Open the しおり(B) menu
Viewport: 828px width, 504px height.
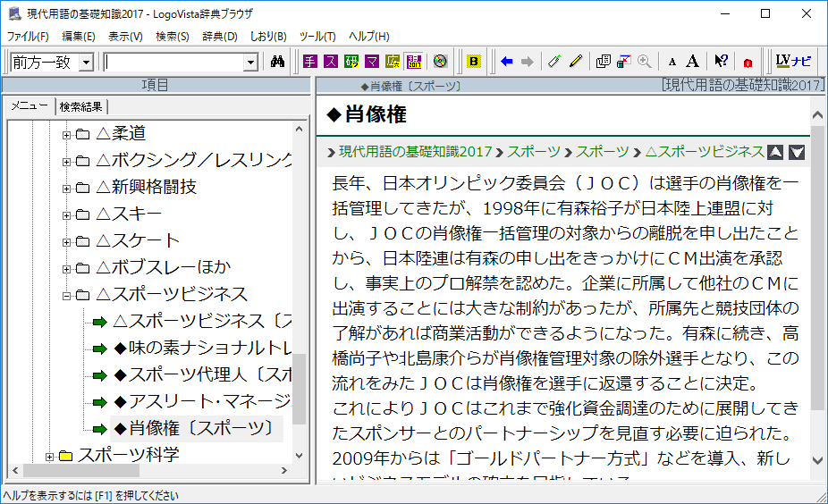pos(268,36)
